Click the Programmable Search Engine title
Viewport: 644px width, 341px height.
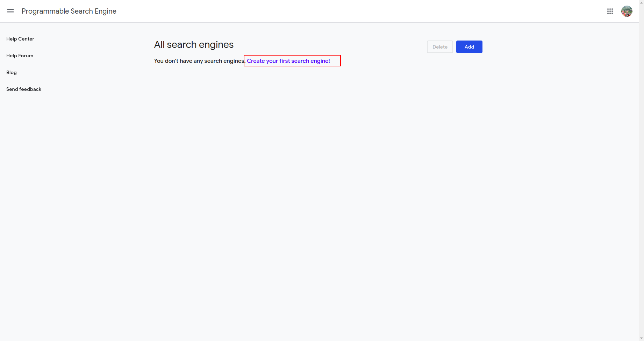click(69, 11)
